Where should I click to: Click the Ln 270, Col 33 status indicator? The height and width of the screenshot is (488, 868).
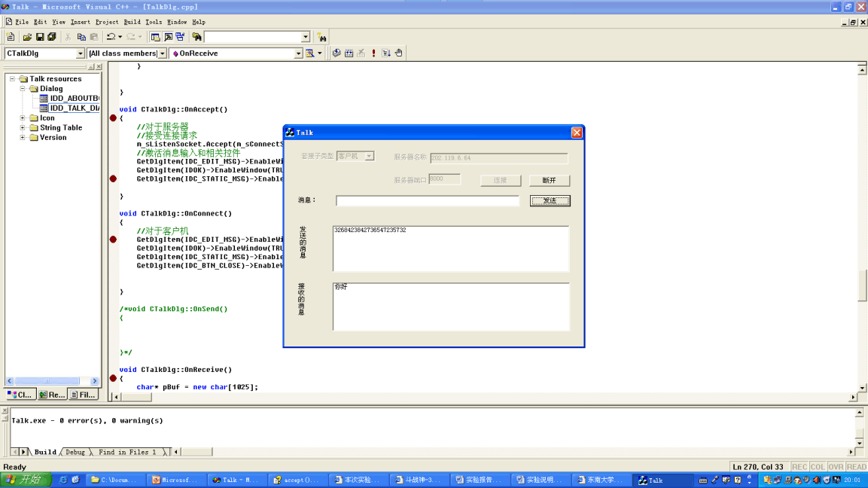pos(758,467)
